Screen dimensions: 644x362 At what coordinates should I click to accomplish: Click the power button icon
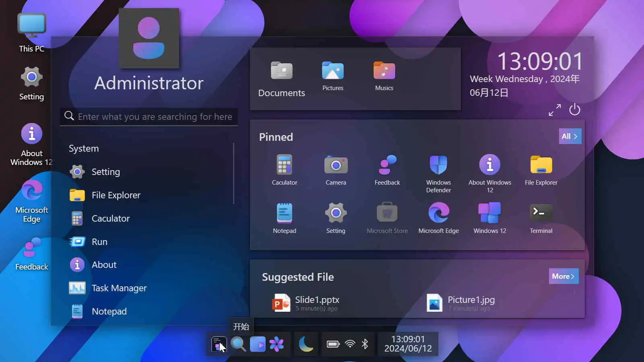[575, 109]
